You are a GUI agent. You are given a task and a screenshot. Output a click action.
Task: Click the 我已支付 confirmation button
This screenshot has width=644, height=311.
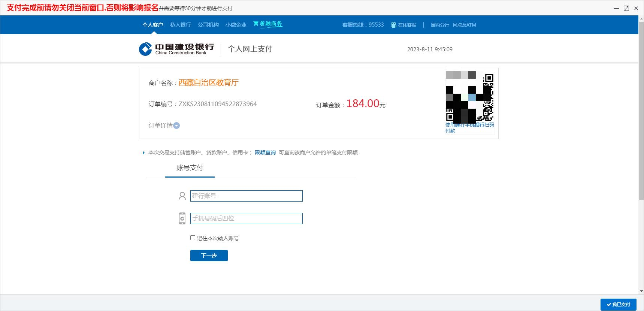click(618, 304)
